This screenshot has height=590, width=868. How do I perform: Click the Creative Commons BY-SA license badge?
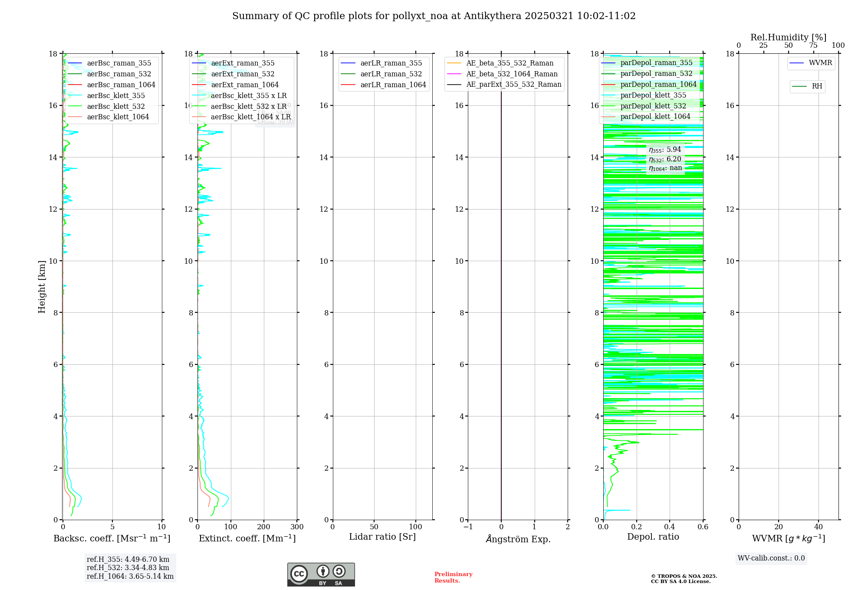click(x=321, y=575)
